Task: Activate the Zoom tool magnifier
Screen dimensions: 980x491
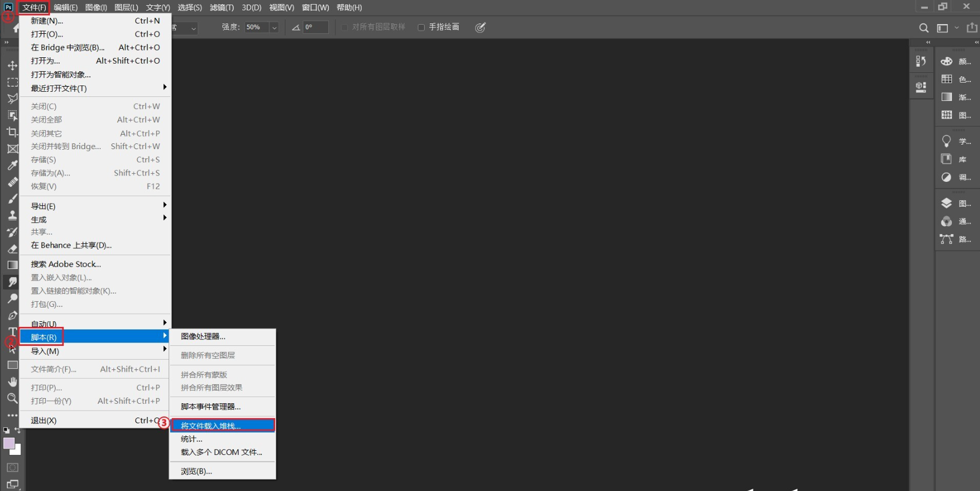Action: click(x=12, y=398)
